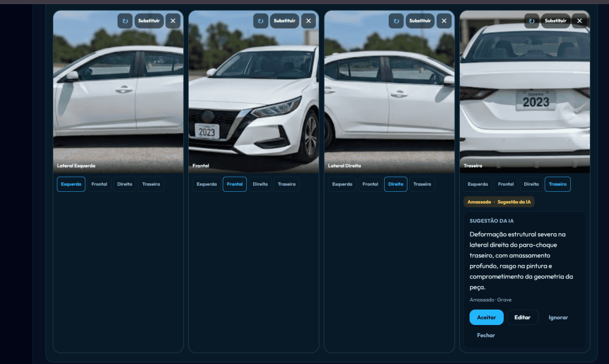Select Direita on the Lateral Esquerda card
609x364 pixels.
point(125,184)
